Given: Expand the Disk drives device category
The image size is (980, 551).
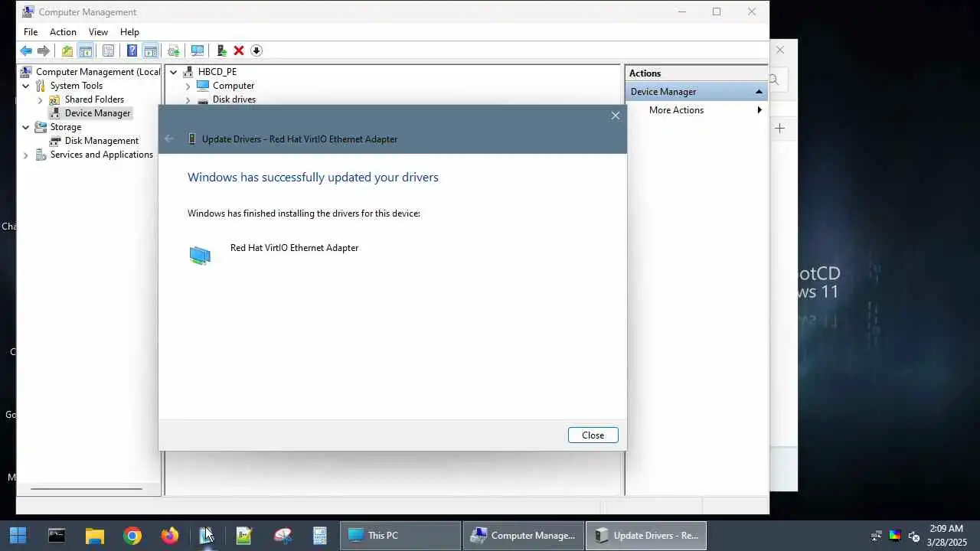Looking at the screenshot, I should [x=188, y=99].
